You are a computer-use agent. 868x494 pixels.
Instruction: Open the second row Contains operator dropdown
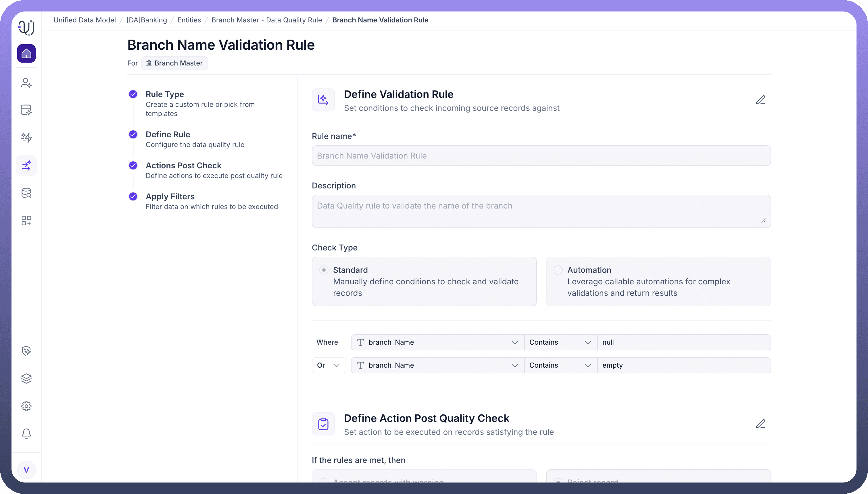pos(560,365)
